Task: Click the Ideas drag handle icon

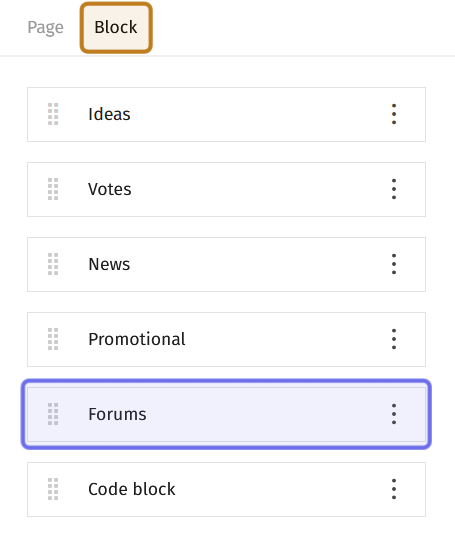Action: 53,114
